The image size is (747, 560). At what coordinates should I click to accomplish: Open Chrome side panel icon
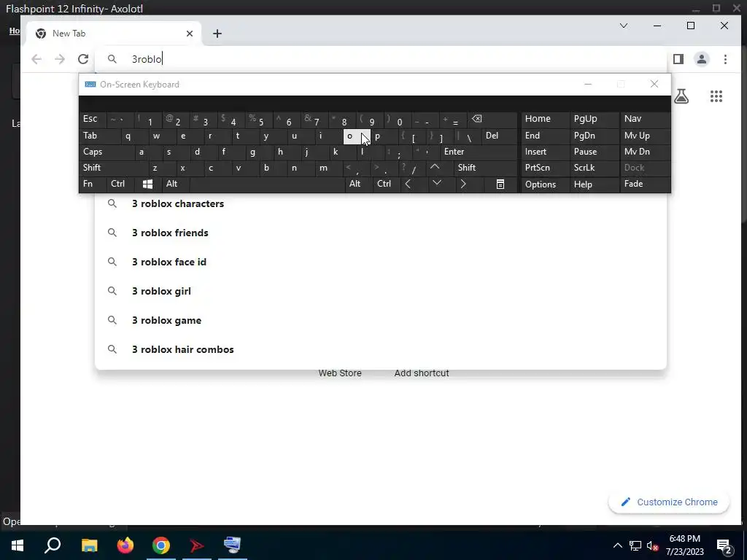[678, 59]
